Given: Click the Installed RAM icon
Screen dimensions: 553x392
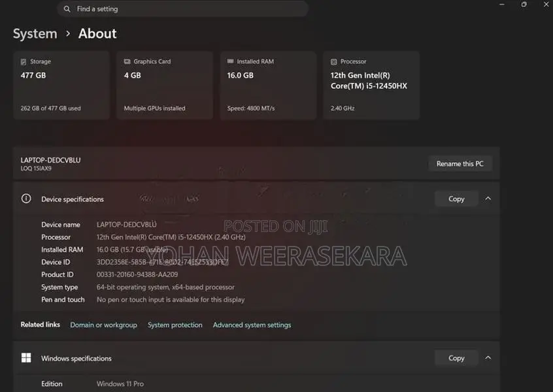Looking at the screenshot, I should (x=230, y=61).
